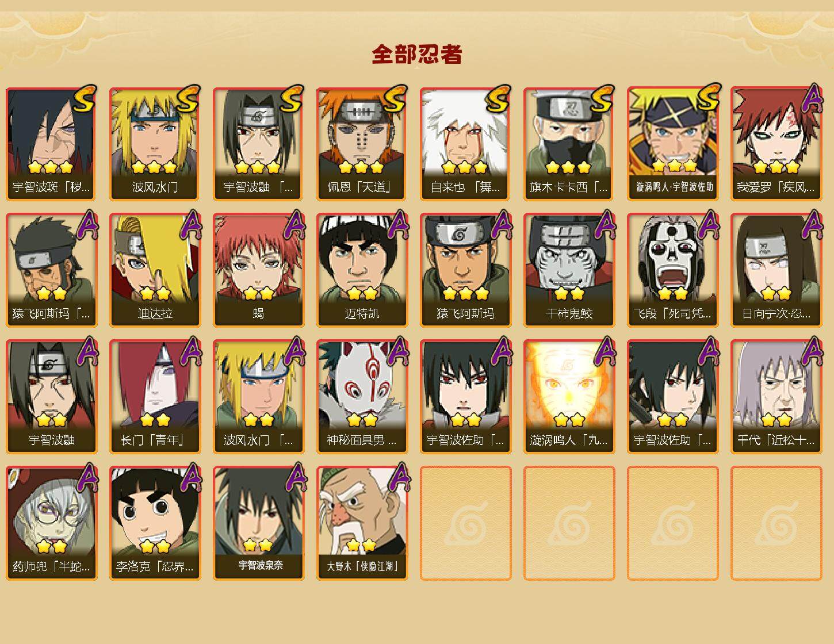Click the A rank badge on 我爱罗 card

[812, 98]
